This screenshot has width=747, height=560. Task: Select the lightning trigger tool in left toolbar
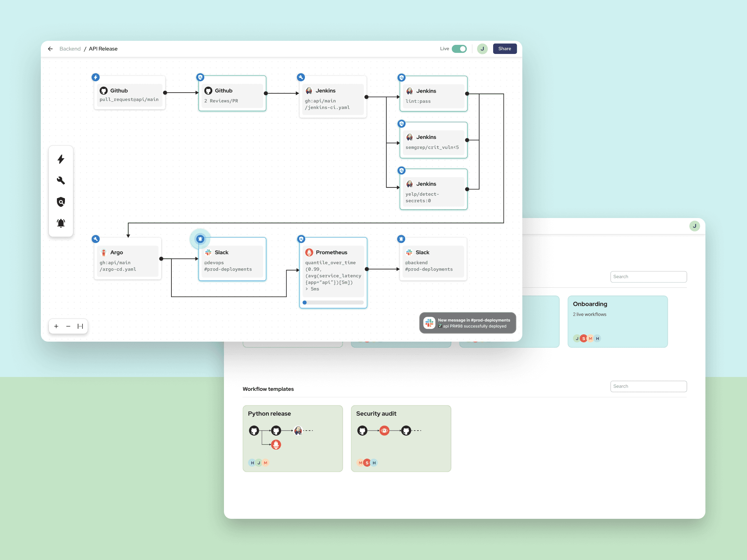pos(61,159)
